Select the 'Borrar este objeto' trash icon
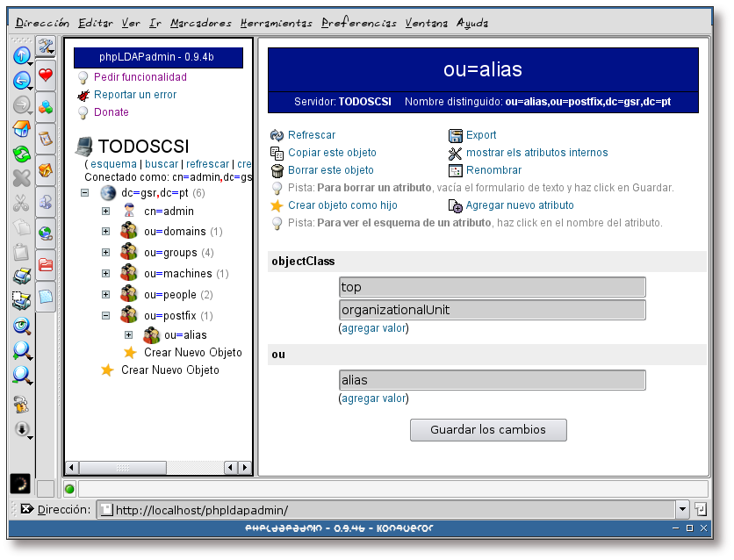Viewport: 734px width, 560px height. click(x=276, y=169)
